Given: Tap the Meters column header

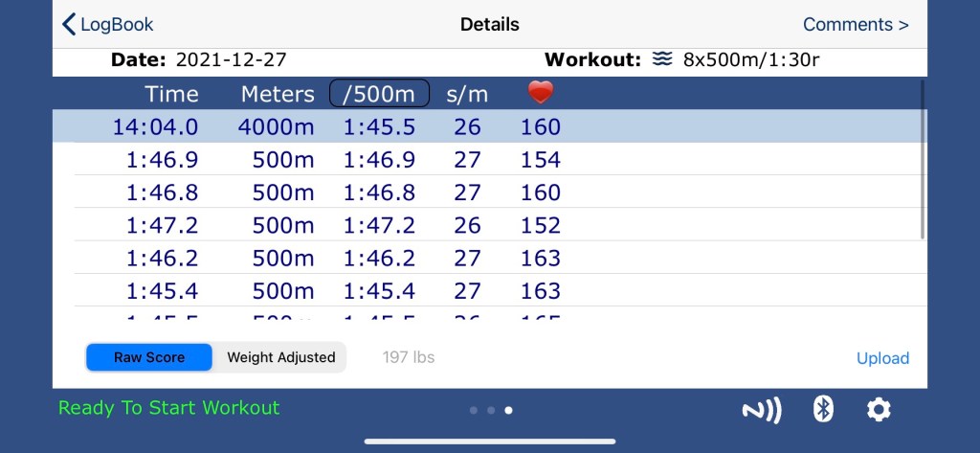Looking at the screenshot, I should click(278, 94).
